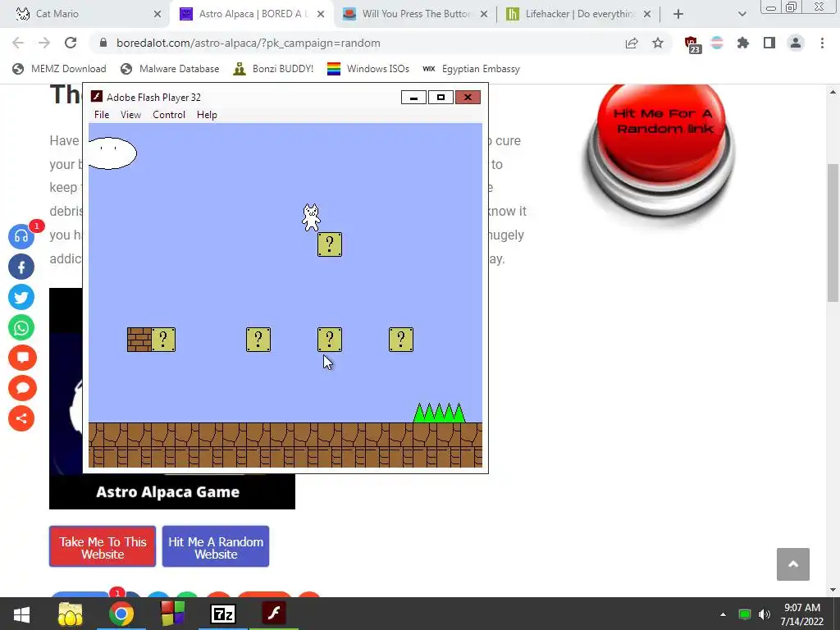
Task: Open the Flash Player taskbar icon
Action: tap(274, 614)
